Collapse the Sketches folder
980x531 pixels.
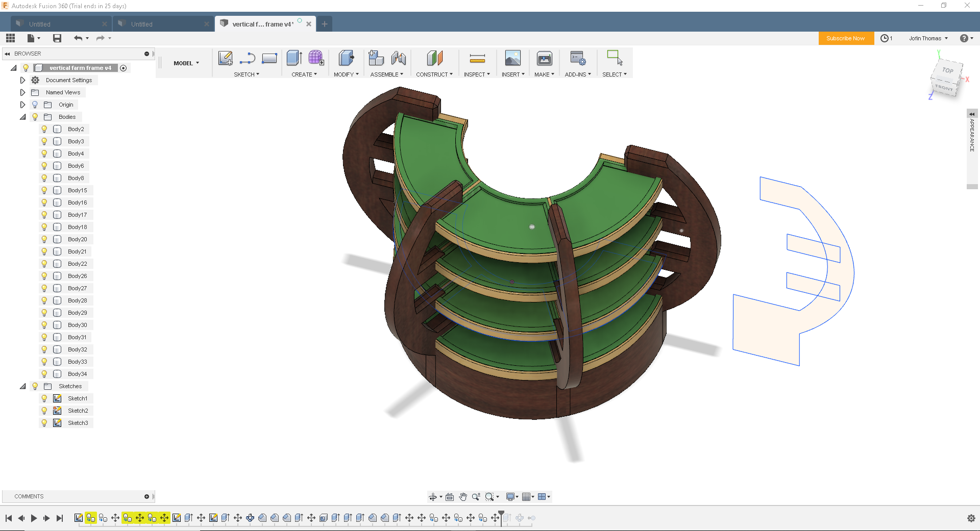coord(22,386)
